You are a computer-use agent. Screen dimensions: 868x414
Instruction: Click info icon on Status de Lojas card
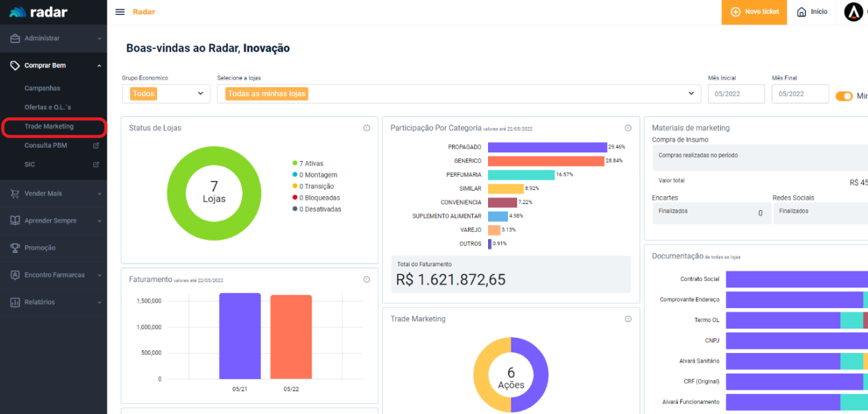coord(367,128)
